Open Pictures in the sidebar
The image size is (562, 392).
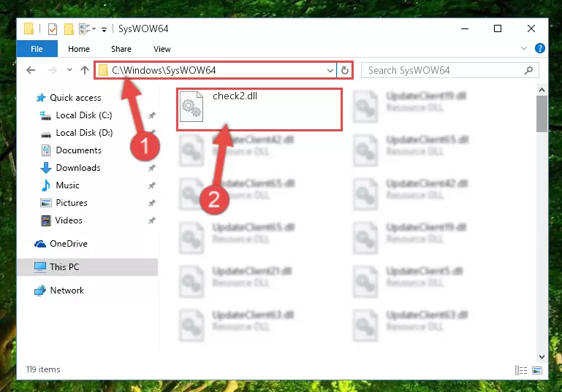click(72, 203)
